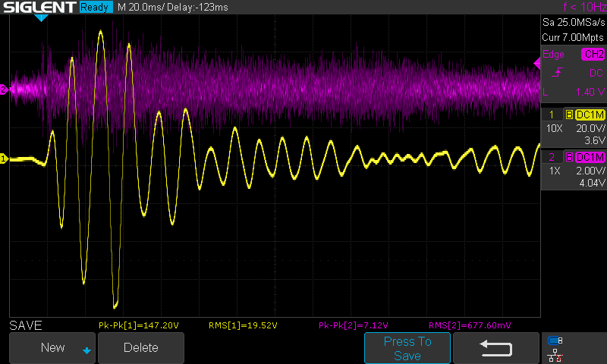Click the blue trigger position marker at top
607x364 pixels.
coord(41,17)
